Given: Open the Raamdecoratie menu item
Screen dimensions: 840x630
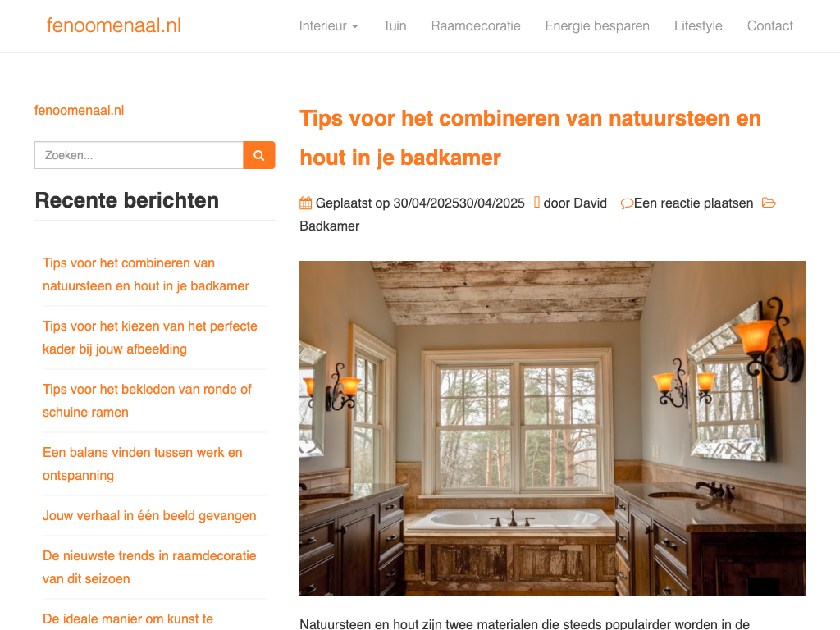Looking at the screenshot, I should click(476, 25).
